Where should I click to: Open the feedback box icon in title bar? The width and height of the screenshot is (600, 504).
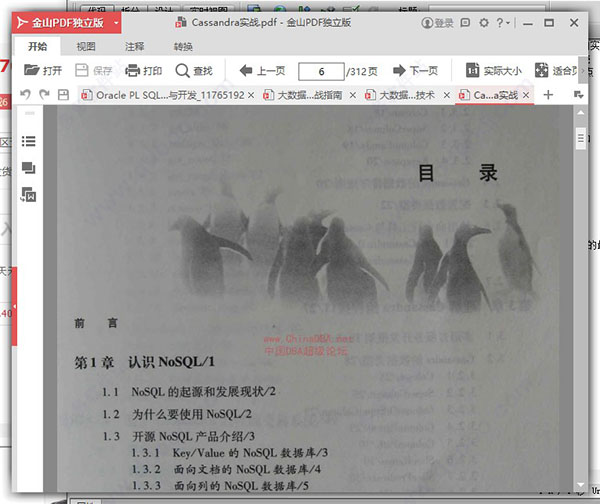point(465,23)
